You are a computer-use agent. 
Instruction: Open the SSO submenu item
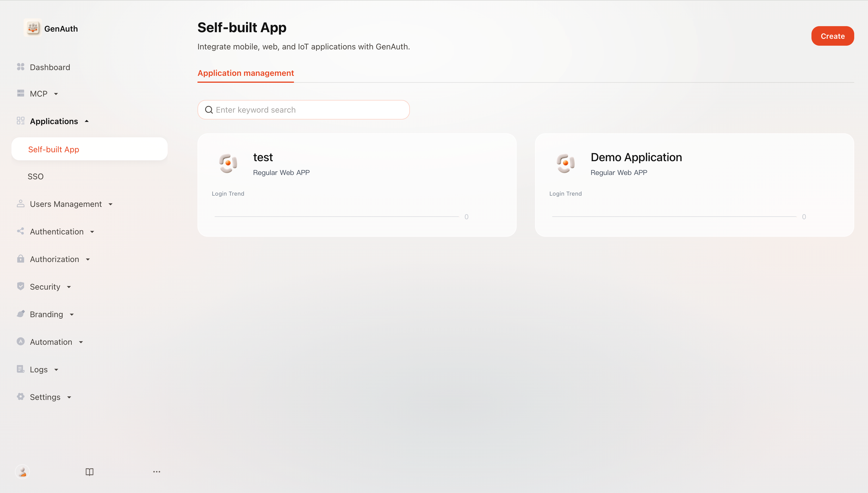[36, 176]
